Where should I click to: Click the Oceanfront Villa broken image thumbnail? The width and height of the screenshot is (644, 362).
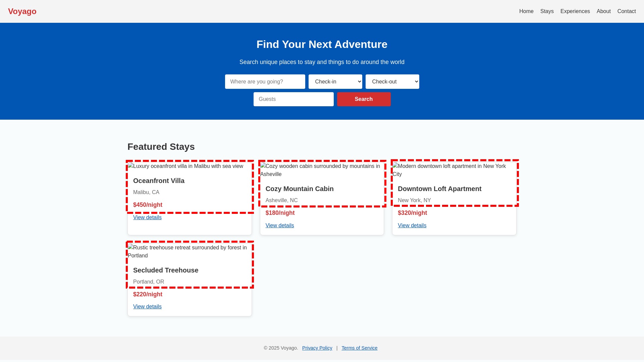point(185,166)
